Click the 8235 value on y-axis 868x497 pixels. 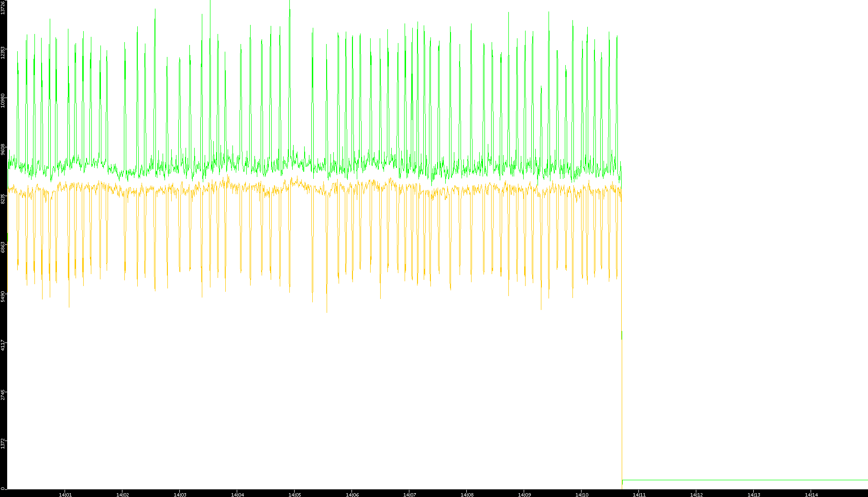coord(3,199)
